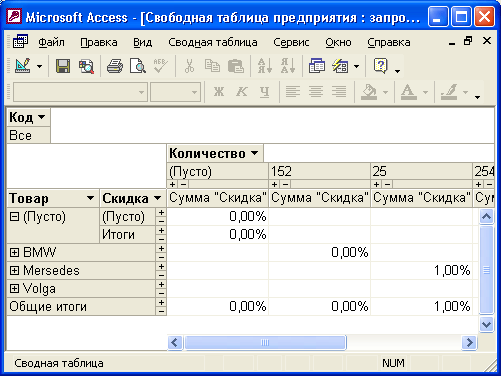Collapse the (Пусто) product row
This screenshot has width=501, height=376.
pos(14,217)
